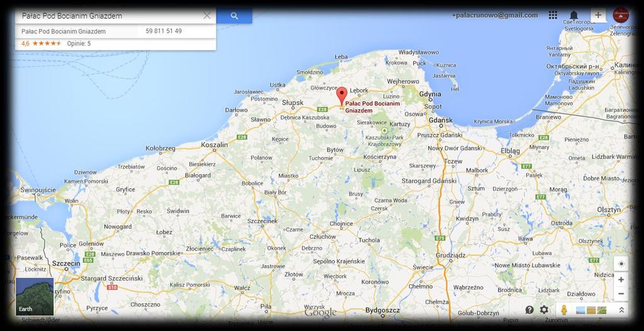Click the Tuchola town label
644x331 pixels.
(369, 240)
